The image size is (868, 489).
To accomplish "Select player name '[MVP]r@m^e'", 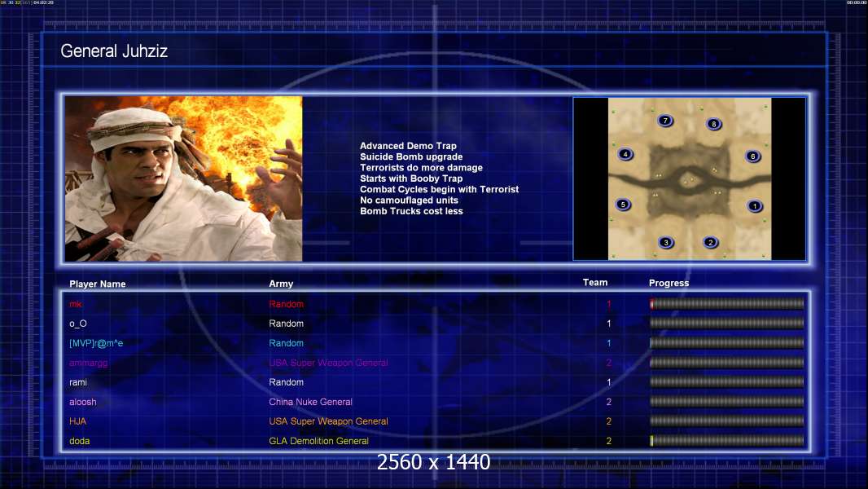I will 96,343.
